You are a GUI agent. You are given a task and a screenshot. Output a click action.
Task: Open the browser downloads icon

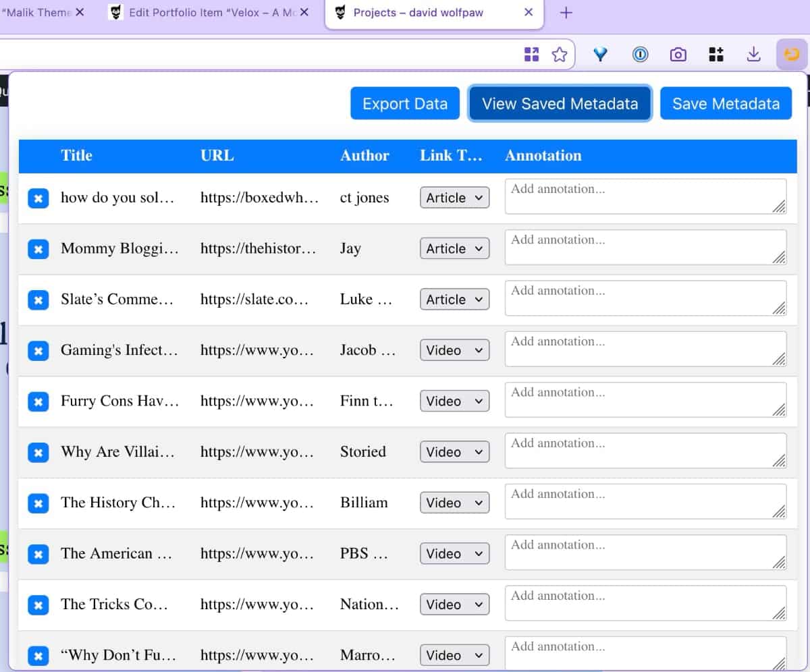point(754,55)
